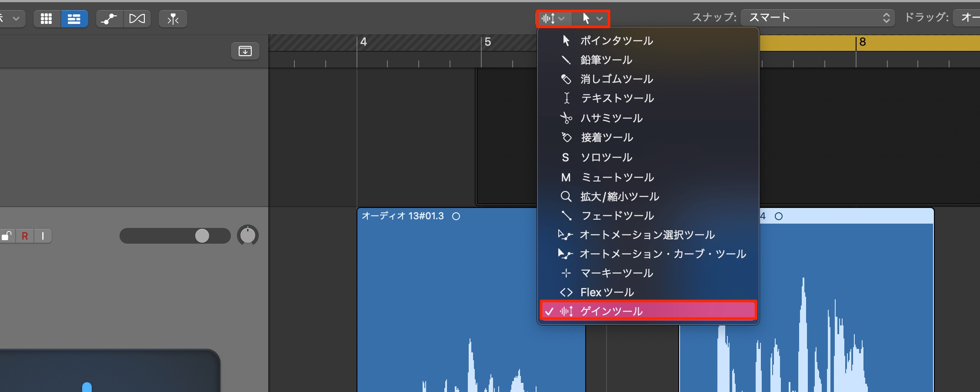The width and height of the screenshot is (980, 392).
Task: Click bar 8 on the yellow cycle ruler
Action: tap(863, 42)
